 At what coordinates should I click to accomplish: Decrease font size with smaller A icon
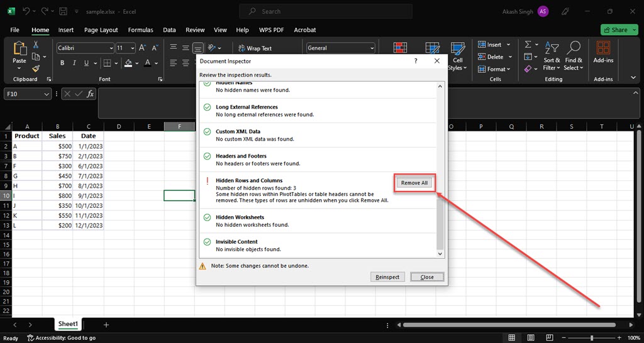coord(155,48)
